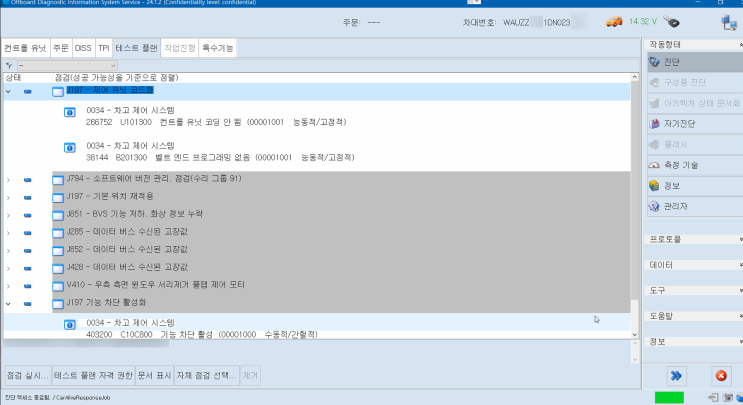Click the greyed 구성품 진단 mode icon
The image size is (743, 405).
tap(654, 82)
